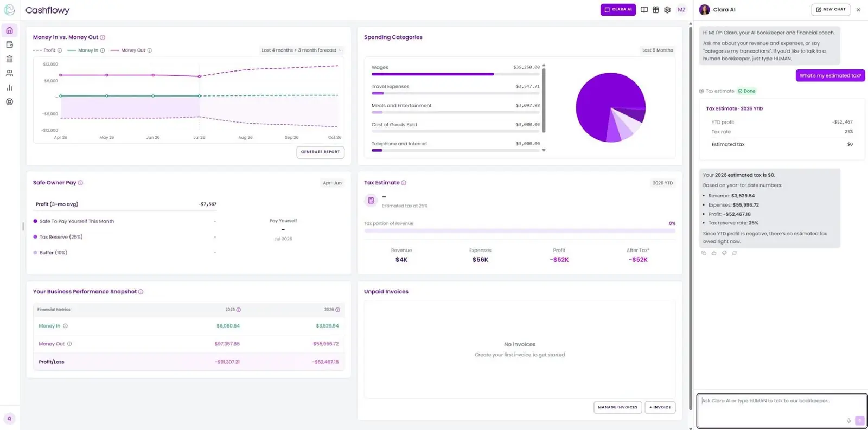Open the Last 6 Months range selector
The height and width of the screenshot is (430, 868).
[x=658, y=50]
